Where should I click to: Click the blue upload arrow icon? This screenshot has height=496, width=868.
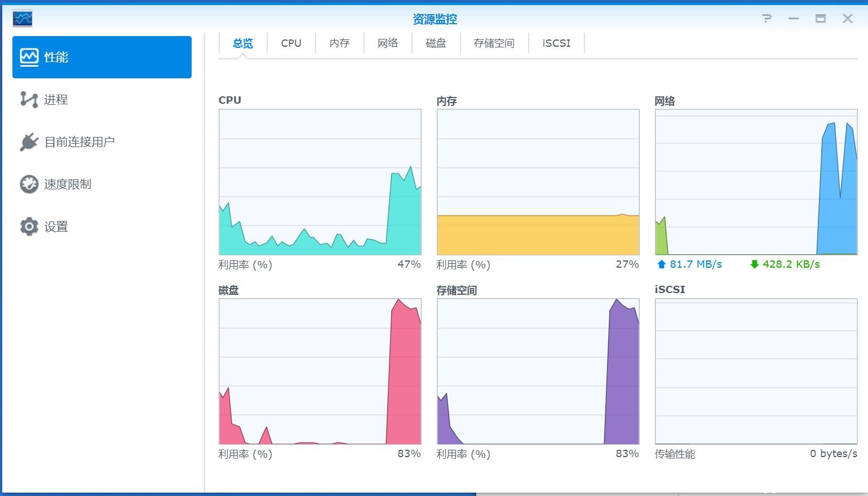(x=662, y=264)
